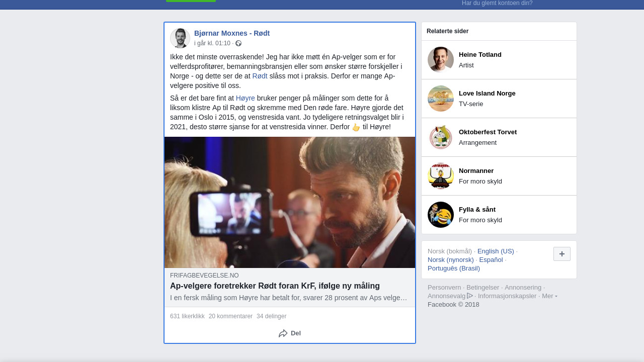This screenshot has height=362, width=644.
Task: Expand the Mer footer dropdown
Action: click(549, 296)
